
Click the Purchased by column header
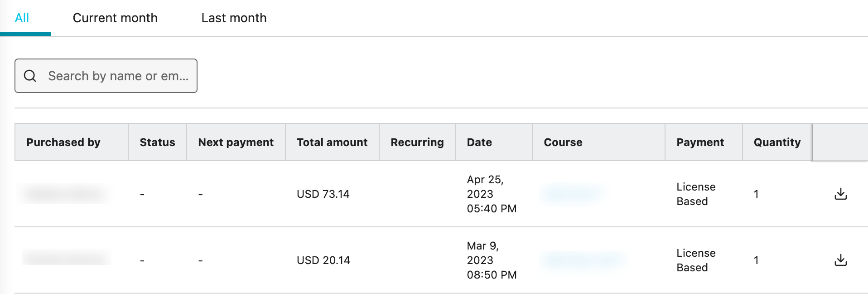point(63,142)
